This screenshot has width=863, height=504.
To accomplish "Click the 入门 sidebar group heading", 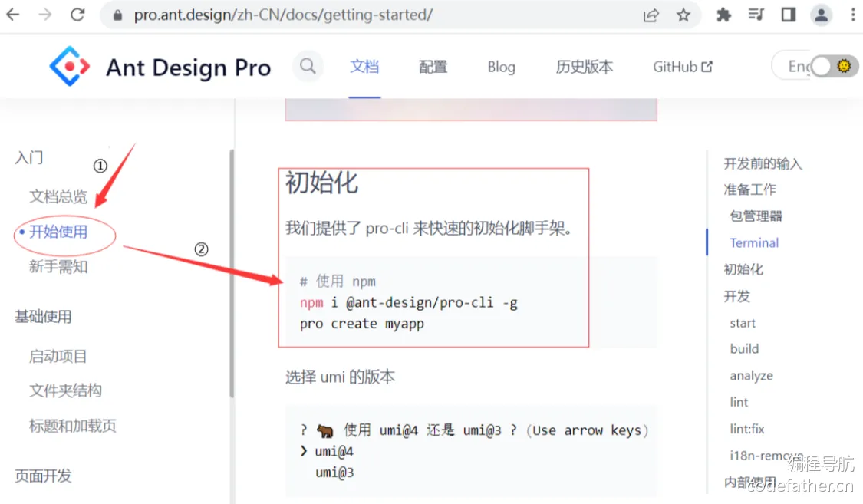I will point(28,158).
